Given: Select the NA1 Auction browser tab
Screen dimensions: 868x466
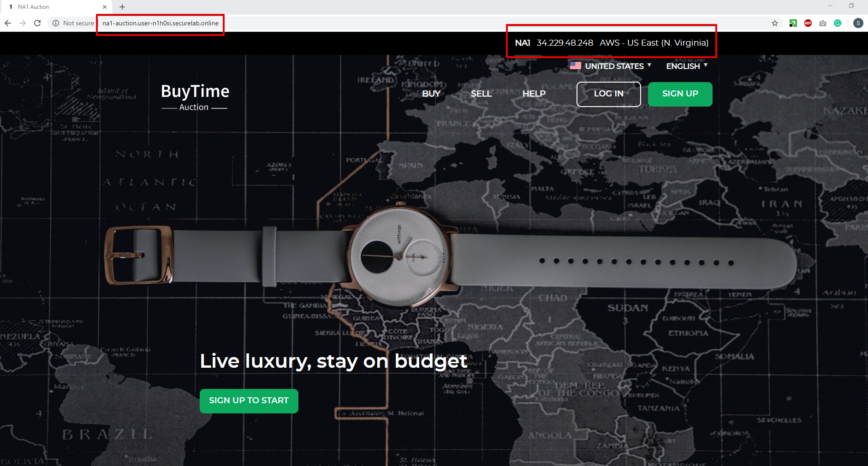Looking at the screenshot, I should (x=55, y=7).
